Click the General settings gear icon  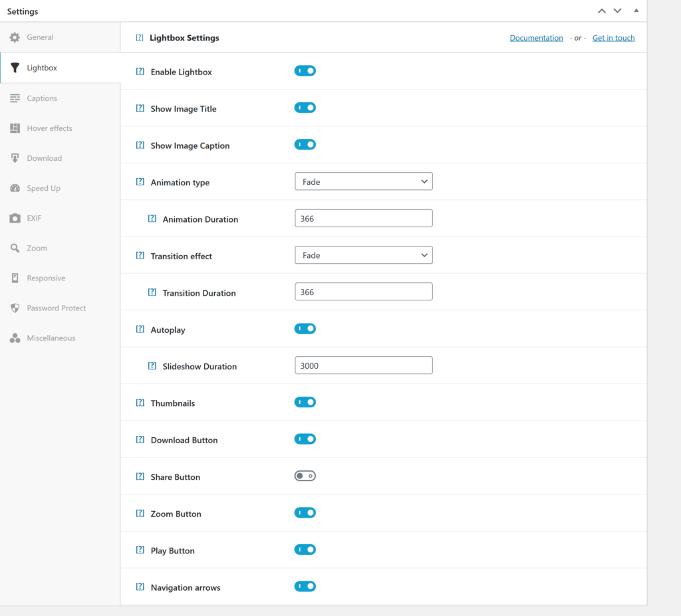click(15, 37)
